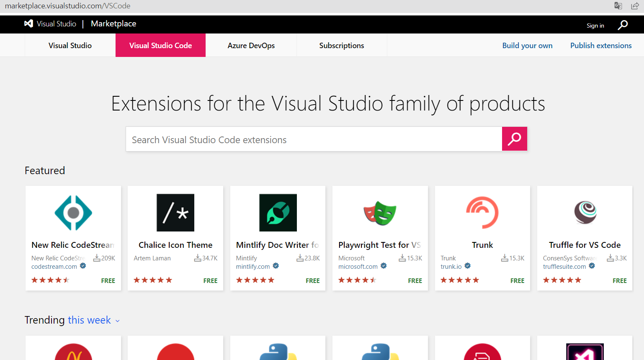Open Mintlify Doc Writer extension icon
644x360 pixels.
click(x=278, y=213)
